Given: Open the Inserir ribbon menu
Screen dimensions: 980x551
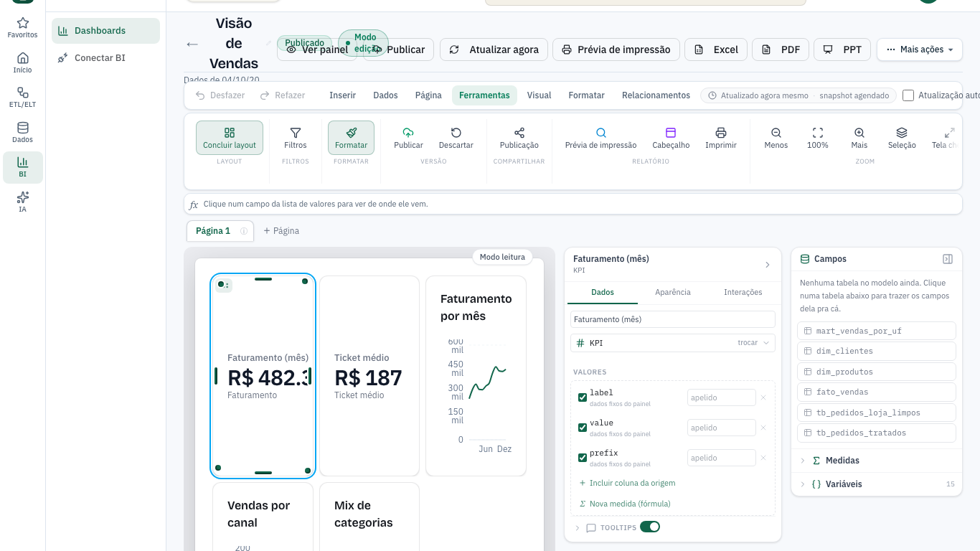Looking at the screenshot, I should coord(342,95).
